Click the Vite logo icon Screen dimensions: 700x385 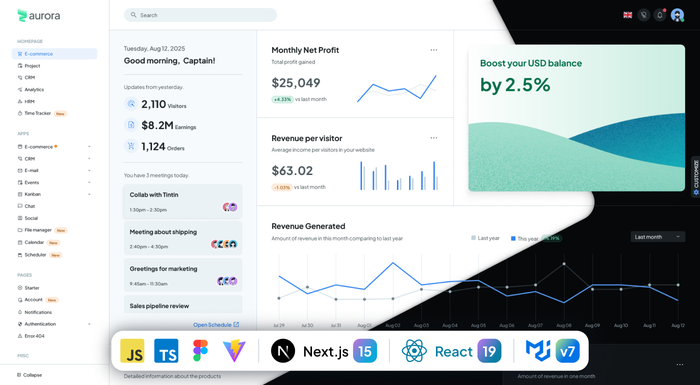[x=234, y=351]
